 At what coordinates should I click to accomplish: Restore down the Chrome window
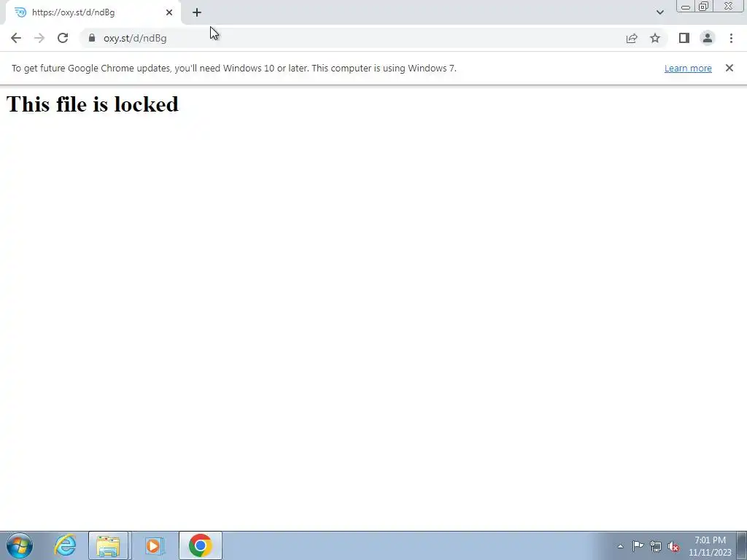coord(703,6)
